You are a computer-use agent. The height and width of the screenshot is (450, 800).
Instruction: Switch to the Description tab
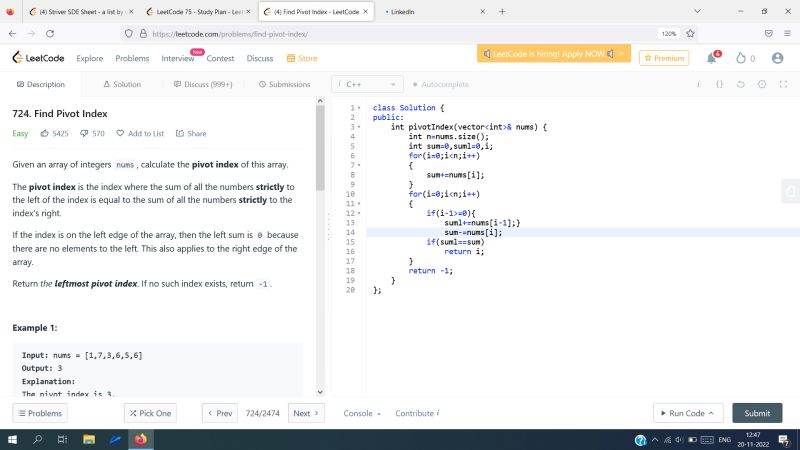[41, 84]
